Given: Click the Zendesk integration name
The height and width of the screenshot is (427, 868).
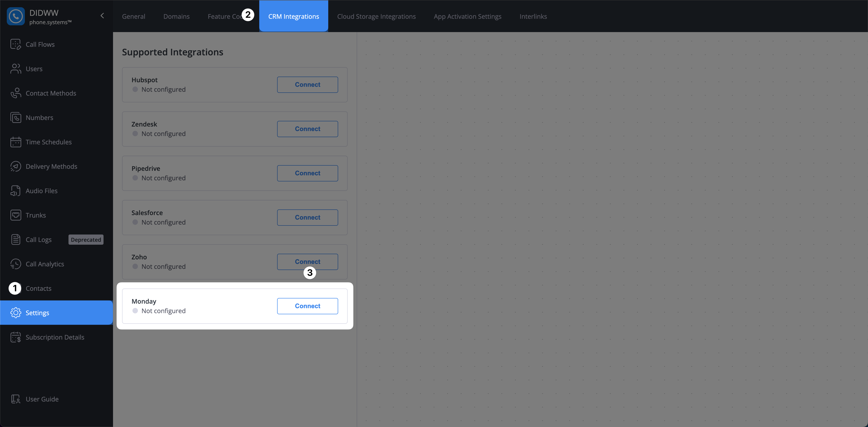Looking at the screenshot, I should [x=144, y=124].
